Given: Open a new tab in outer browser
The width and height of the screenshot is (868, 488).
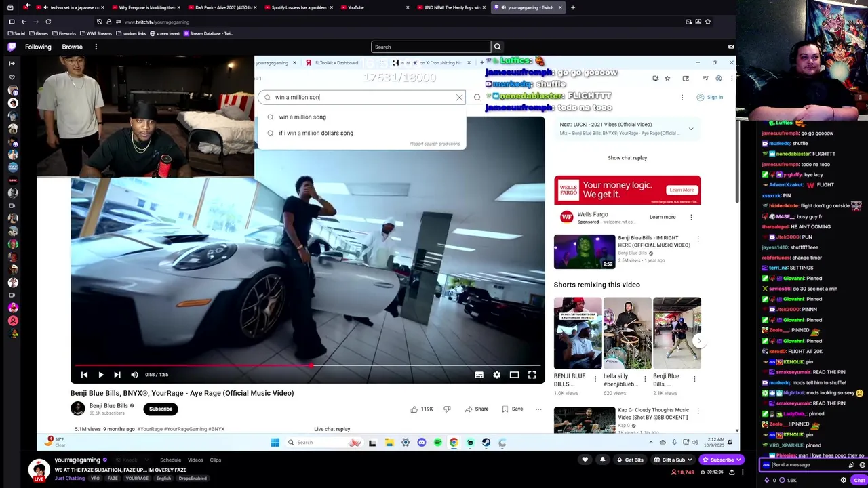Looking at the screenshot, I should click(x=572, y=7).
